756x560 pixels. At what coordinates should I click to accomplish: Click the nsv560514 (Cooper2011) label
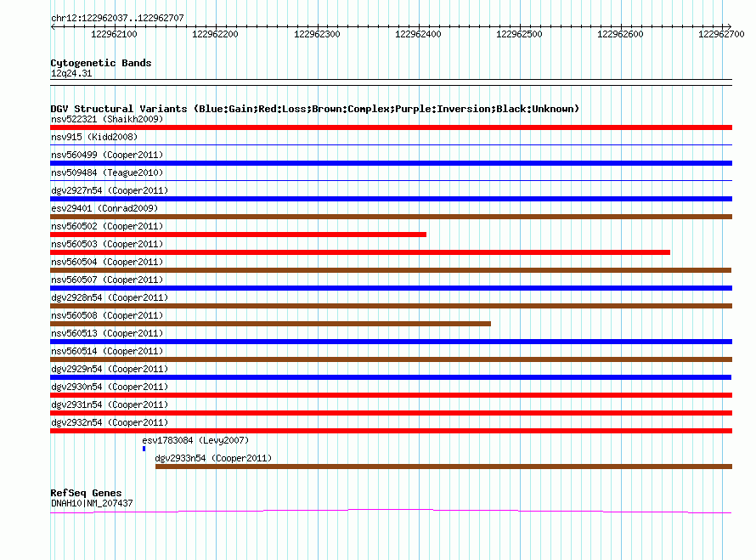click(x=107, y=351)
